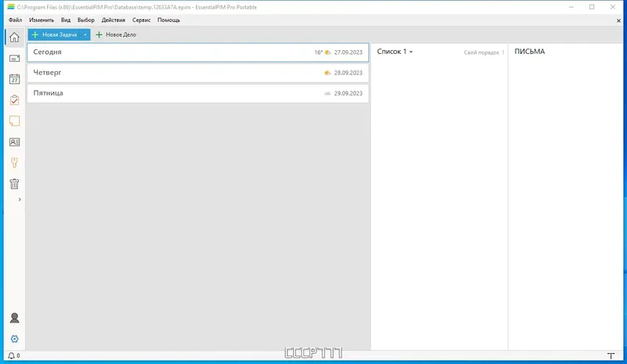Close the inner panel with menu bar X
This screenshot has width=627, height=364.
tap(618, 21)
